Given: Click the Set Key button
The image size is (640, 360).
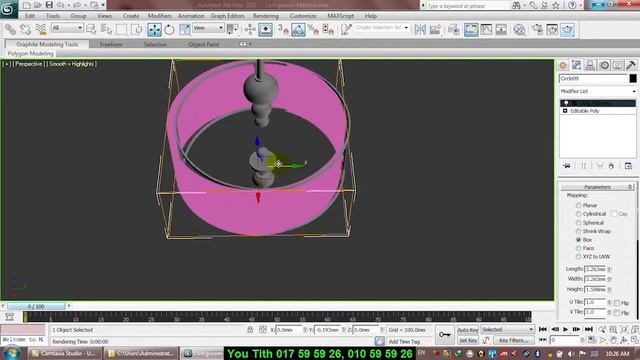Looking at the screenshot, I should tap(468, 340).
